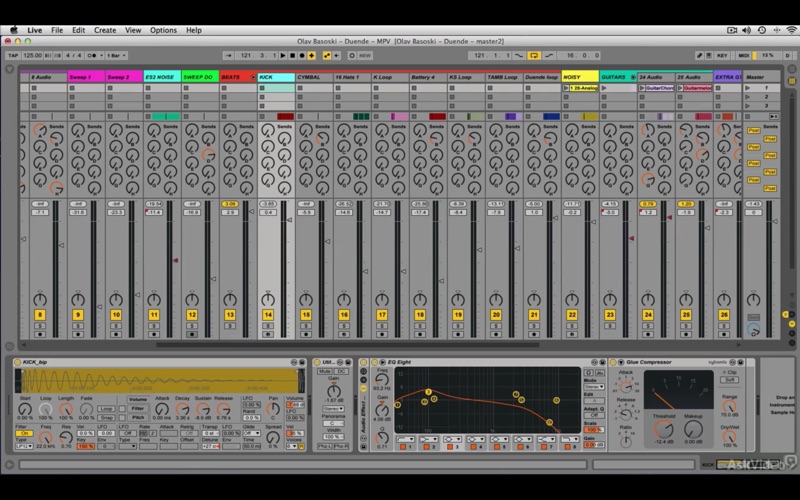
Task: Toggle the Follow arrow button in transport
Action: [x=228, y=55]
